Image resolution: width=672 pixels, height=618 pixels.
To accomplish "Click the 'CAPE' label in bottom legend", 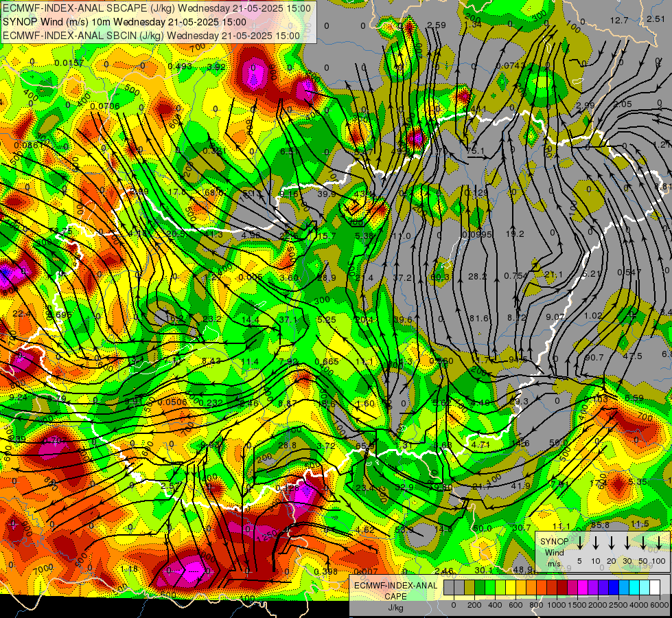I will 395,597.
